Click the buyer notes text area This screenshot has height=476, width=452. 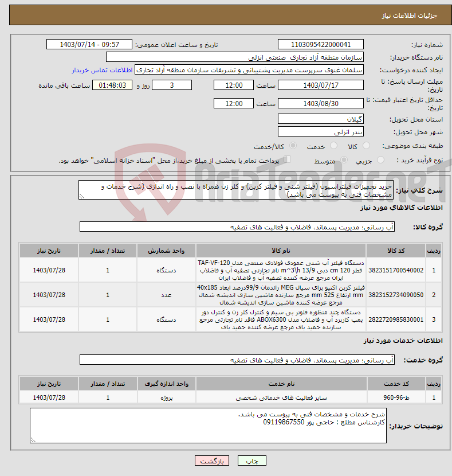208,426
